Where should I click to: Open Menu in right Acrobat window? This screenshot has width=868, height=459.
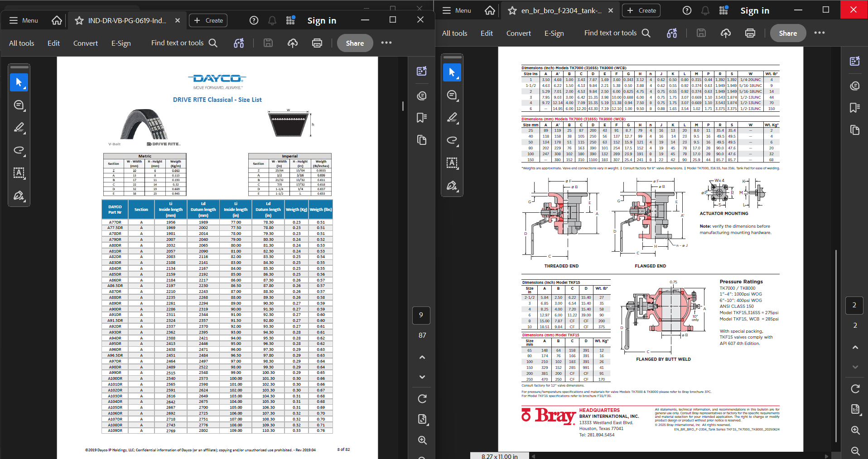[457, 10]
